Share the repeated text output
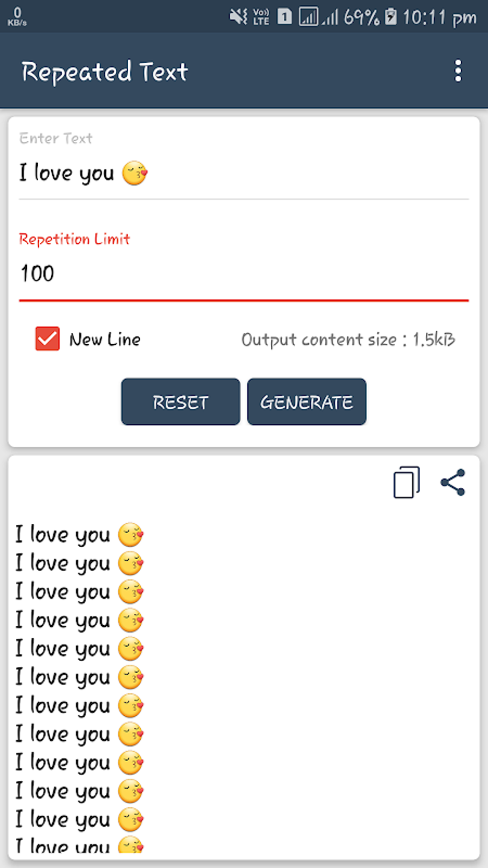 pyautogui.click(x=453, y=482)
